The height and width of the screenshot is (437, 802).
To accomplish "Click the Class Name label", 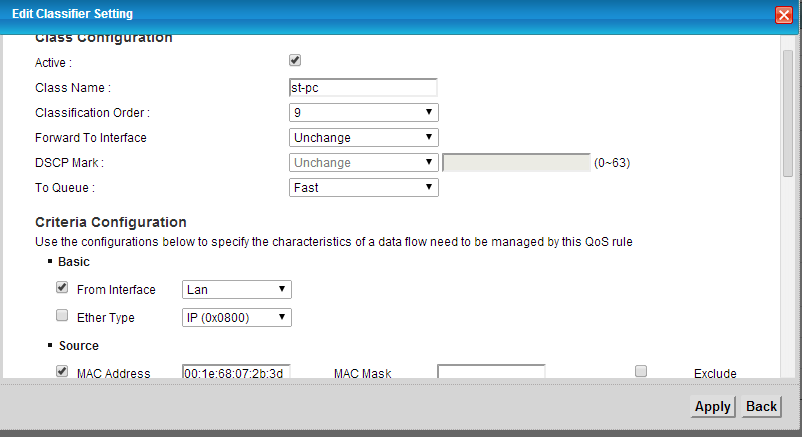I will pyautogui.click(x=73, y=88).
